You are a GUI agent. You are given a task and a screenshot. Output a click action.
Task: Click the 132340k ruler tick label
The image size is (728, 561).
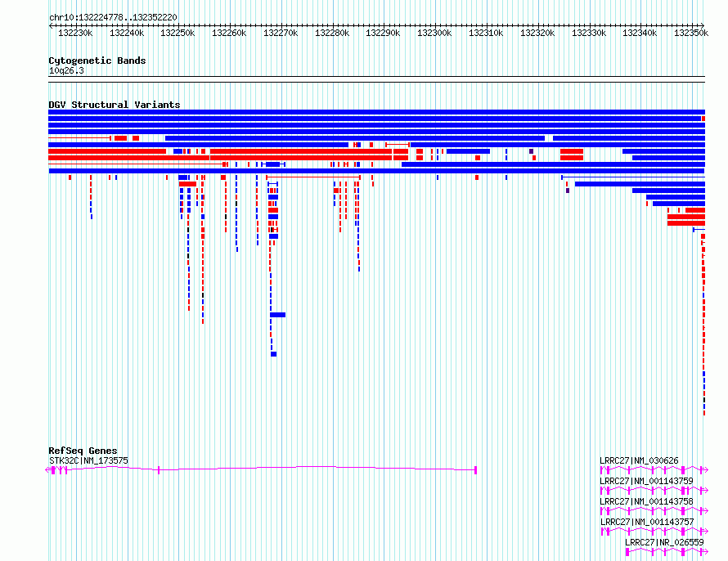pyautogui.click(x=640, y=33)
